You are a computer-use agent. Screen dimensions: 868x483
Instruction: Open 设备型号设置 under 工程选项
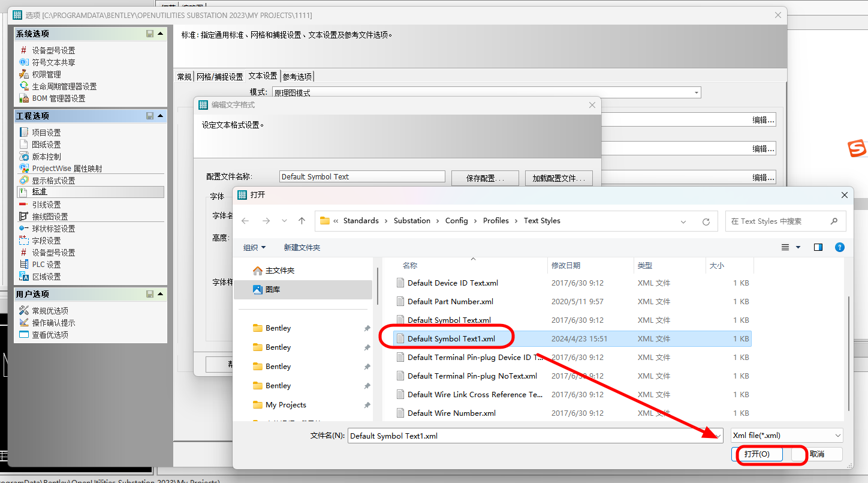pyautogui.click(x=53, y=253)
